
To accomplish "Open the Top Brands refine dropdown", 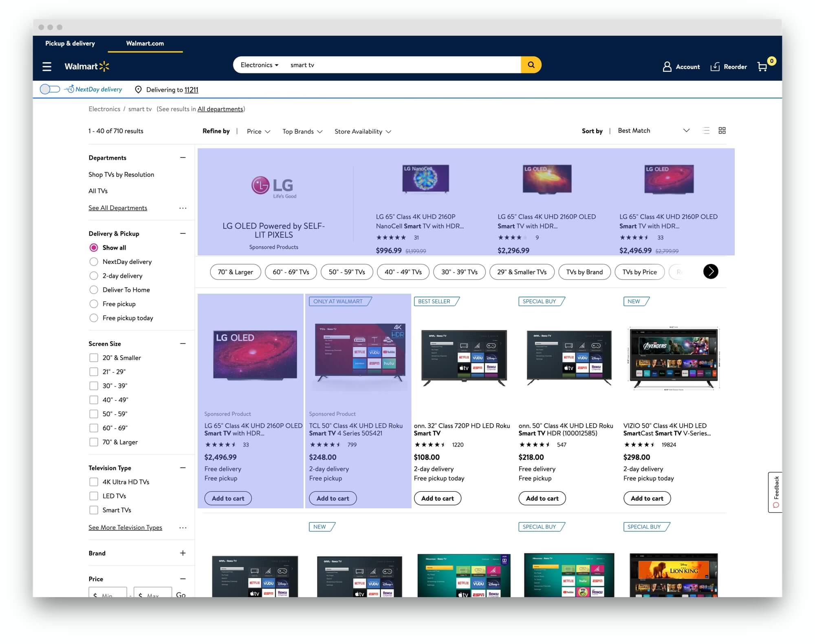I will click(302, 131).
